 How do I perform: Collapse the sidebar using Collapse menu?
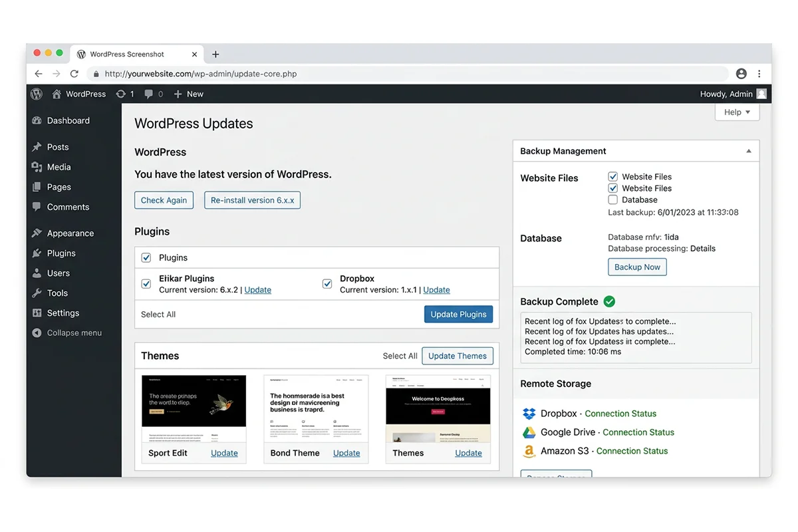point(66,333)
